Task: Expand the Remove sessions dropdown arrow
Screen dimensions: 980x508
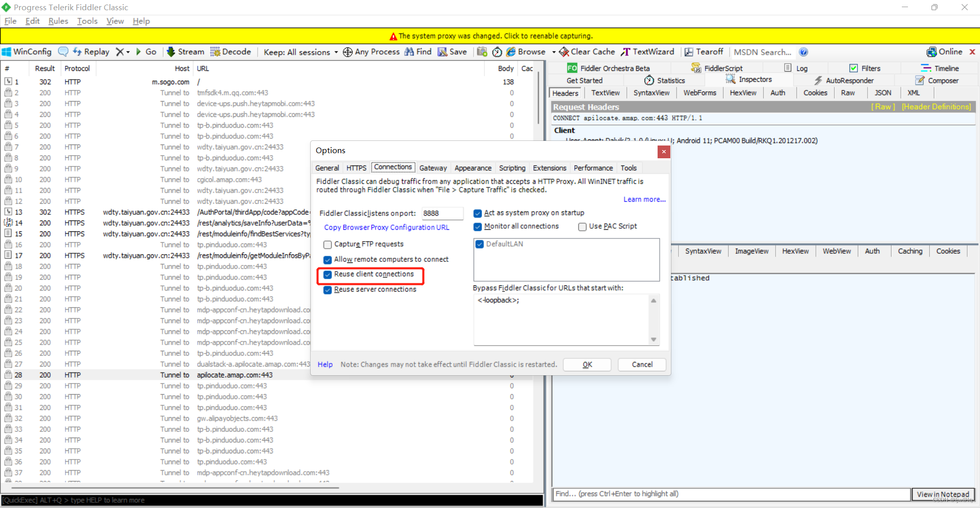Action: (x=128, y=52)
